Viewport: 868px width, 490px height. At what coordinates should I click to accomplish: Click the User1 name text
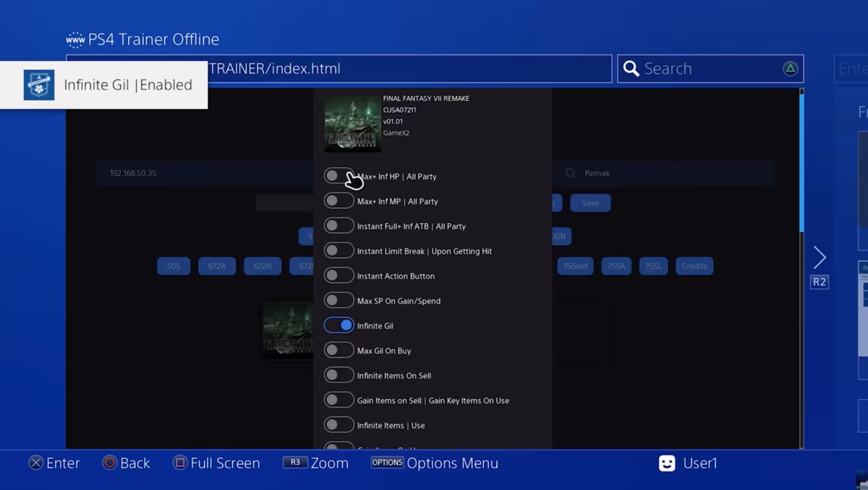pyautogui.click(x=700, y=463)
